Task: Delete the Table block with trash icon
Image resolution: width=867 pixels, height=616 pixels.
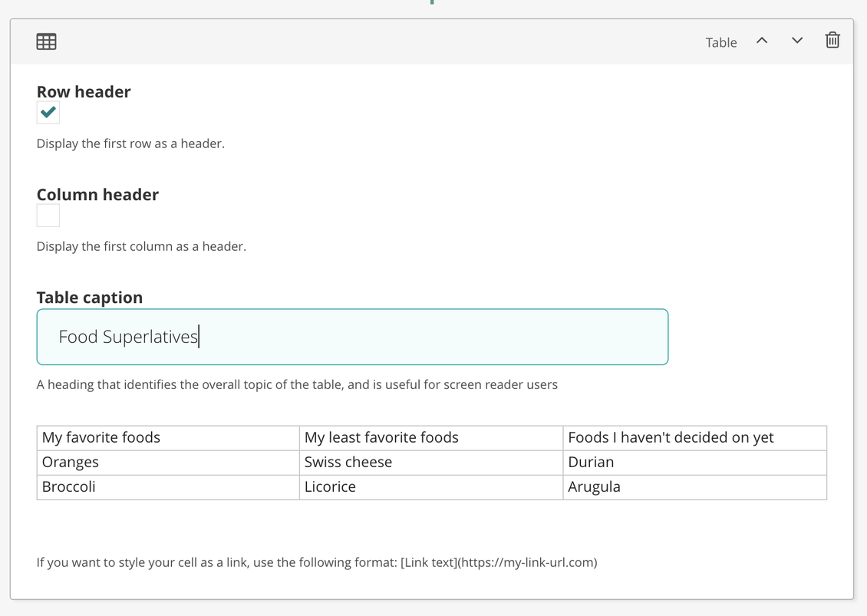Action: [x=832, y=41]
